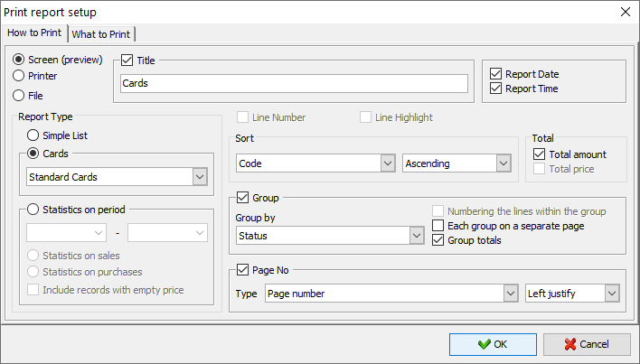Viewport: 640px width, 364px height.
Task: Switch to the What to Print tab
Action: pyautogui.click(x=101, y=34)
